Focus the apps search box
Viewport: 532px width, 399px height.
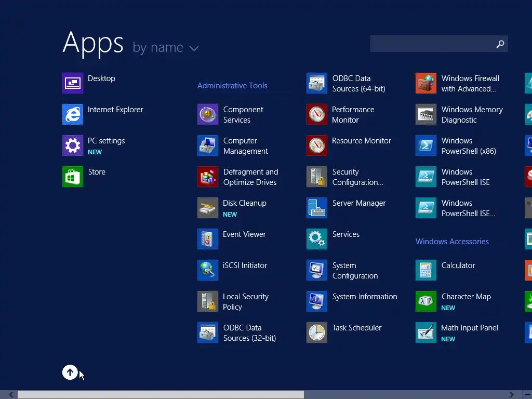point(439,44)
